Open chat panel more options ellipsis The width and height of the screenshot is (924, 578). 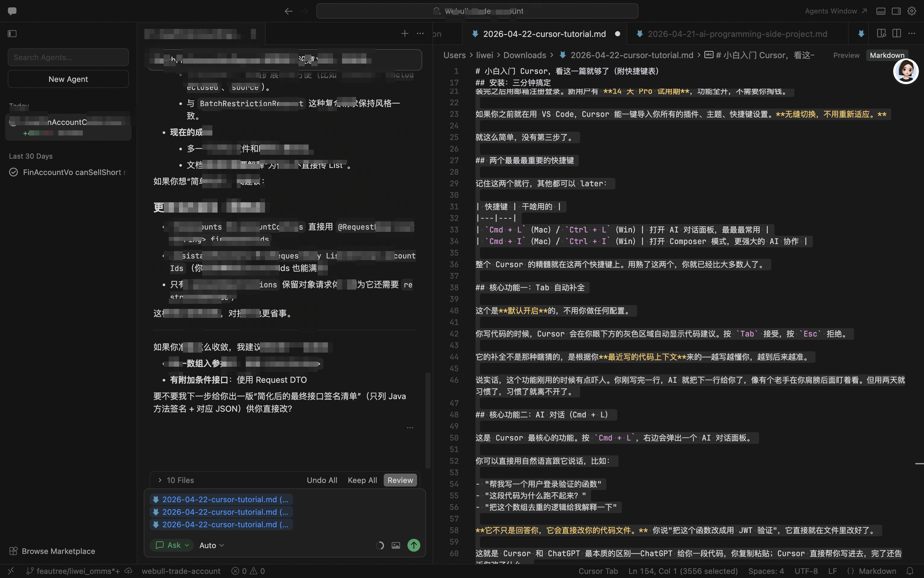click(x=420, y=34)
